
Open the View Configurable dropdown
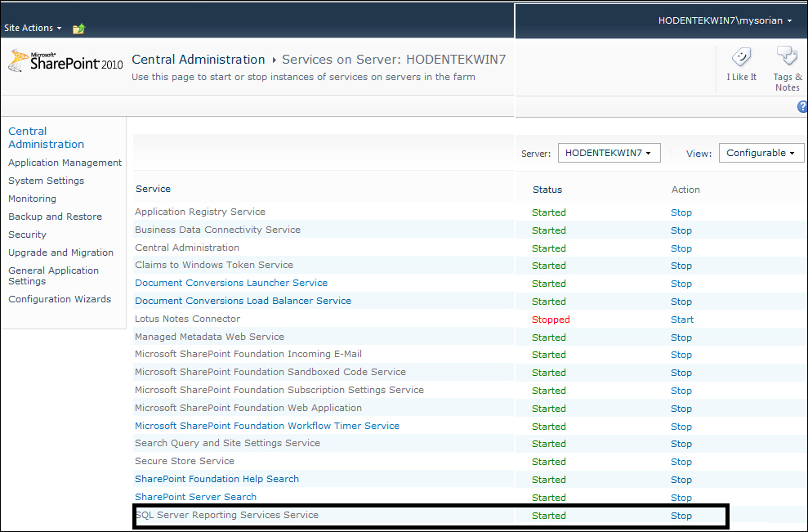761,152
